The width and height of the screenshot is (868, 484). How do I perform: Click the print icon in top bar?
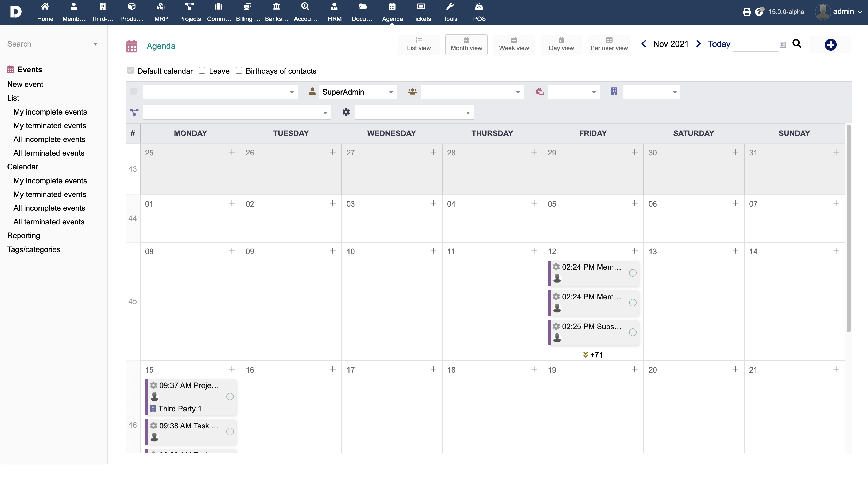(x=747, y=12)
